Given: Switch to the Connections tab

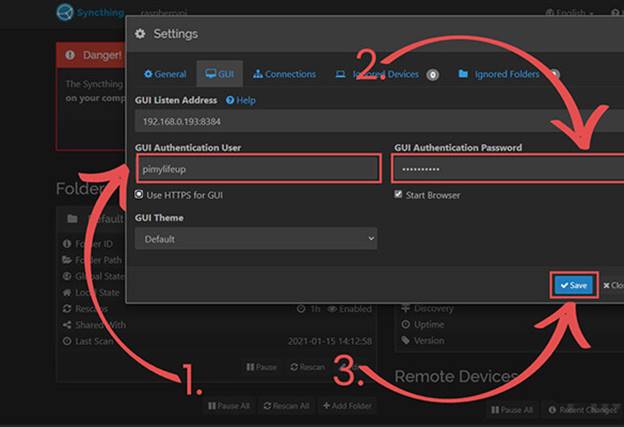Looking at the screenshot, I should click(x=284, y=74).
